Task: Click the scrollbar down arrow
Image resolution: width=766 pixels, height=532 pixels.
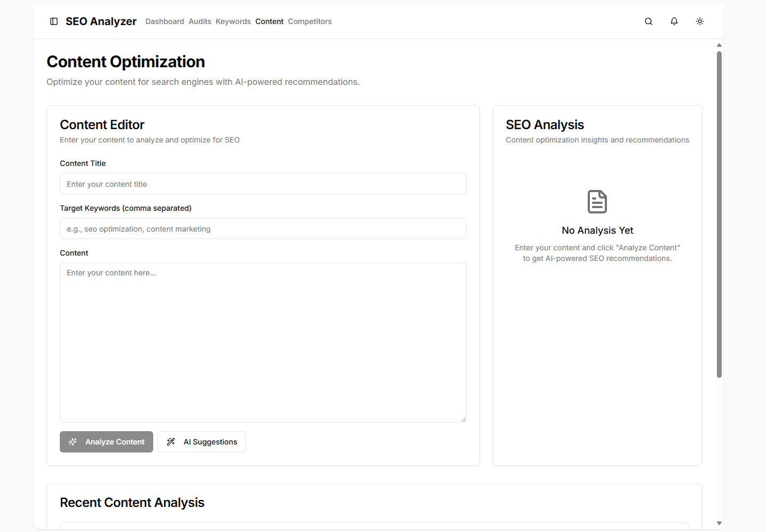Action: pos(719,523)
